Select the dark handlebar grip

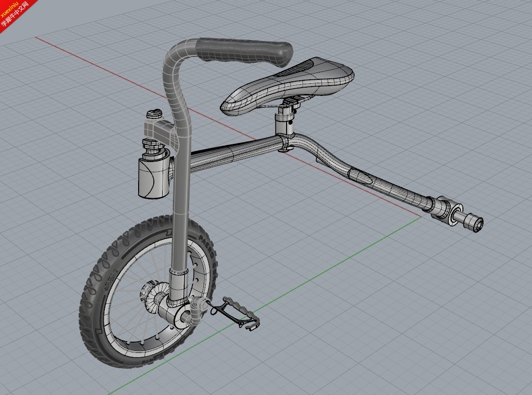point(244,52)
